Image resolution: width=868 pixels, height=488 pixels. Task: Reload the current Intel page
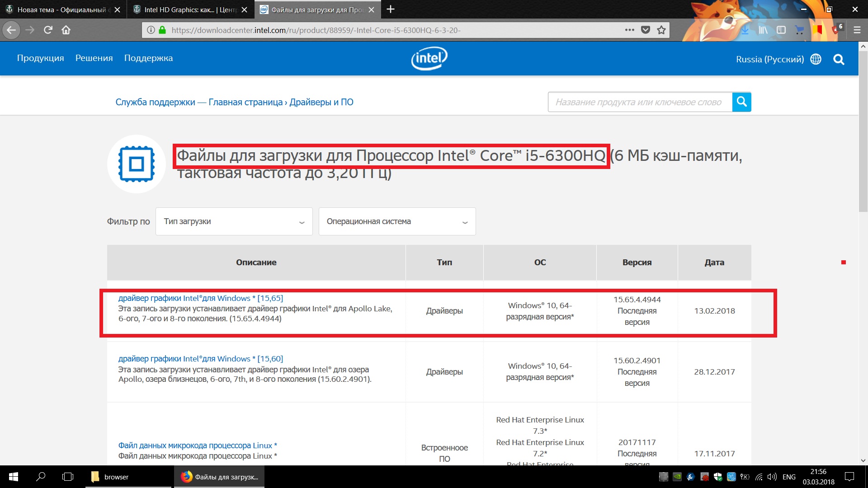pos(48,30)
